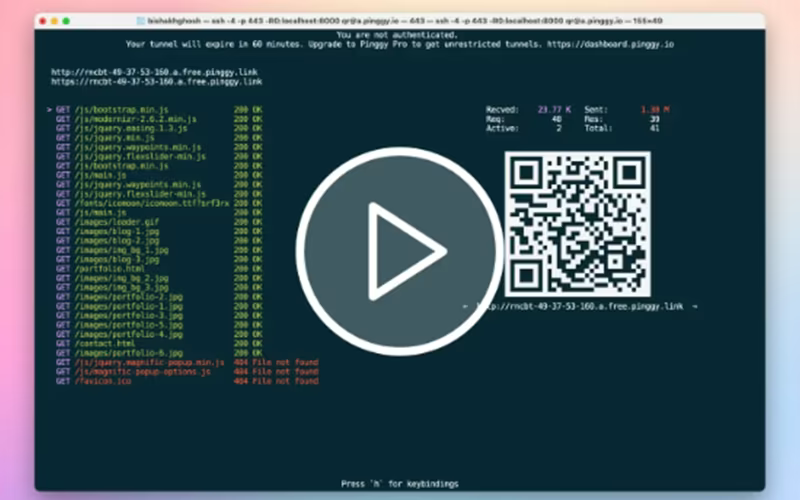Click the Total connections label
The width and height of the screenshot is (800, 500).
[x=598, y=128]
